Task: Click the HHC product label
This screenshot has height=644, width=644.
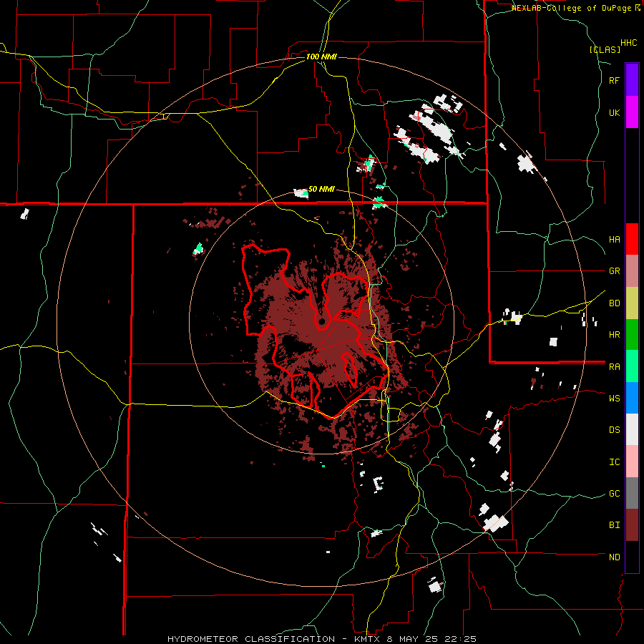Action: pos(629,43)
